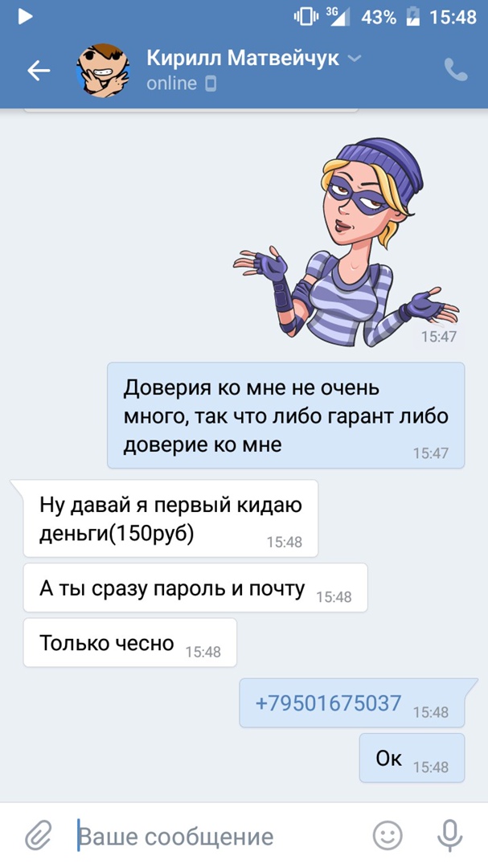The image size is (488, 868).
Task: Open attachment paperclip icon
Action: point(39,835)
